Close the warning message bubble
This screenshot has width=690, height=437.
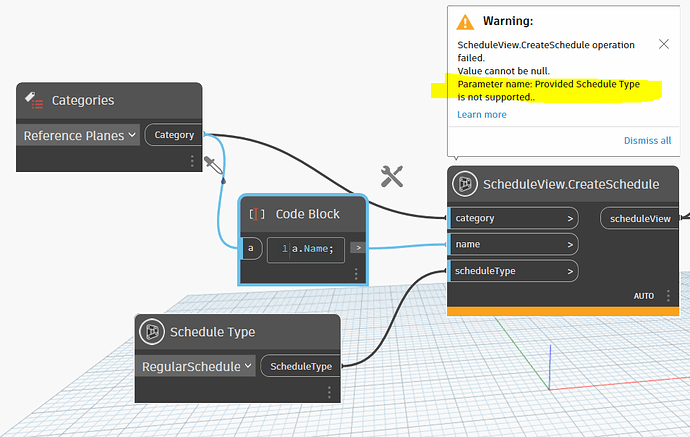[x=664, y=44]
